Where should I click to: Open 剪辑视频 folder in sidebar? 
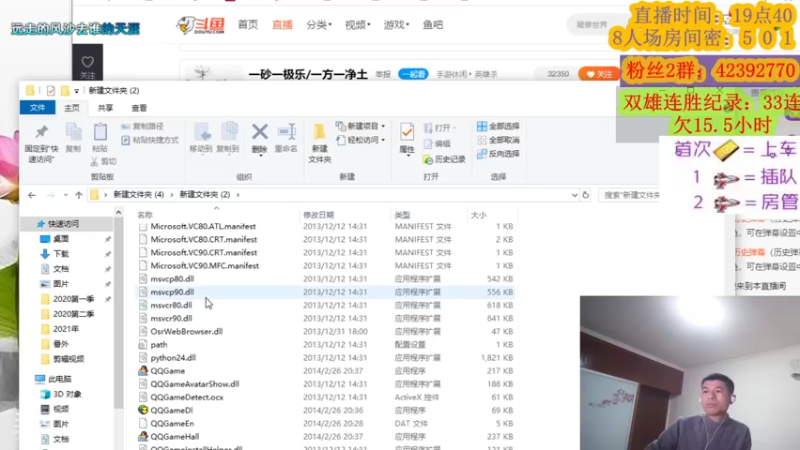68,359
